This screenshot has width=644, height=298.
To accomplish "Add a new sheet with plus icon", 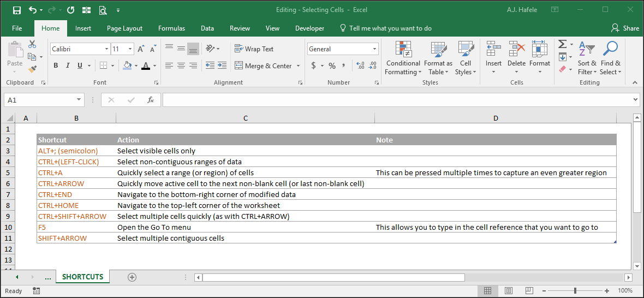I will pos(132,277).
